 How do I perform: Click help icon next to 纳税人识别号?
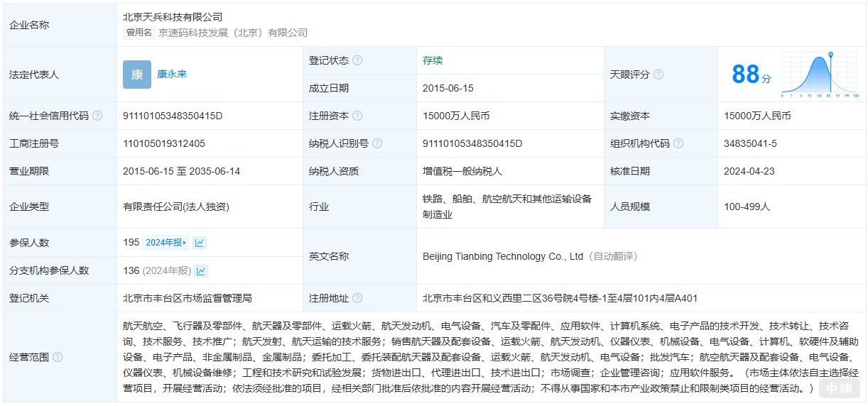click(377, 143)
